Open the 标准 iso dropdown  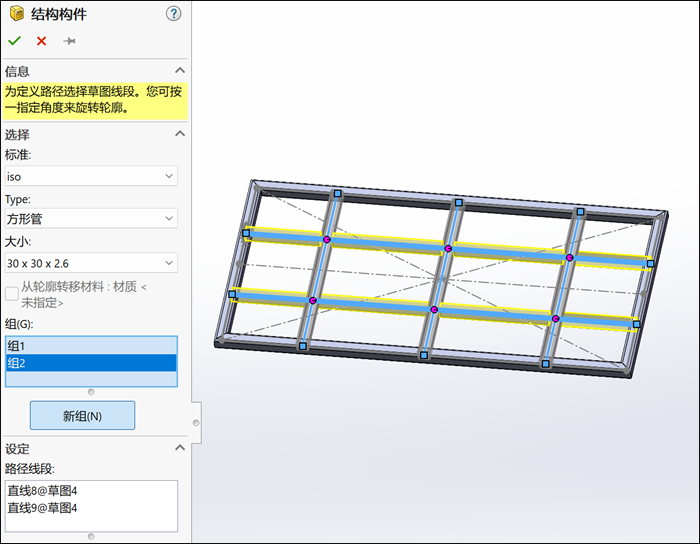point(91,176)
